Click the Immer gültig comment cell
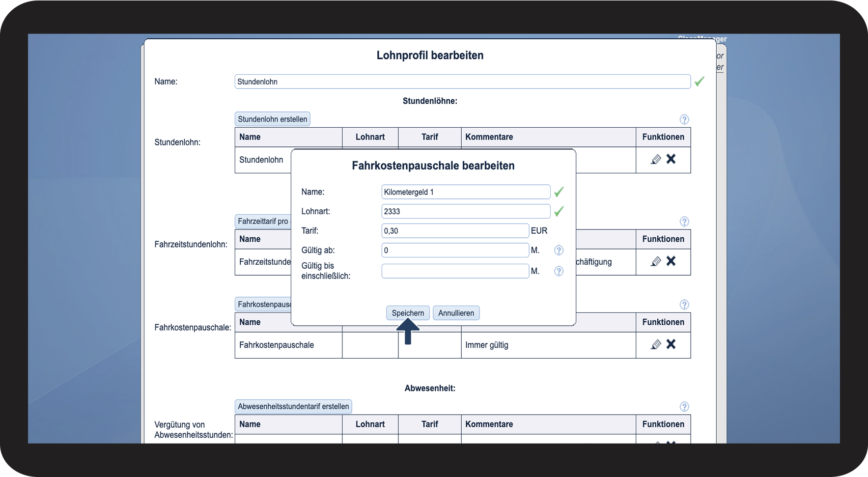This screenshot has width=868, height=477. coord(548,345)
